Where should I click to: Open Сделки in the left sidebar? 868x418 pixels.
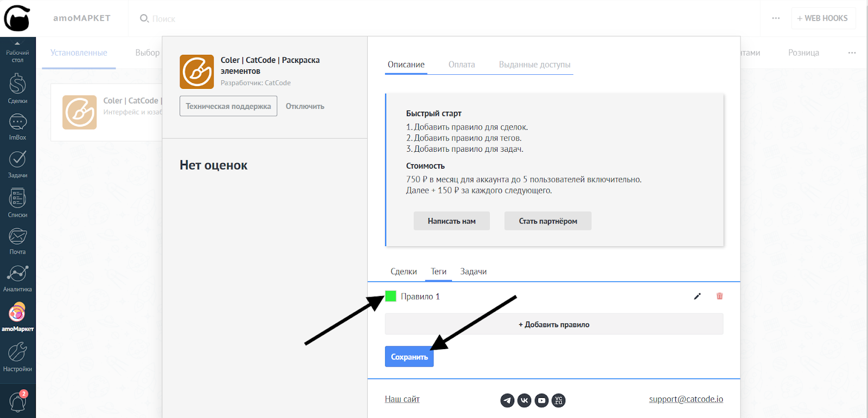tap(17, 88)
